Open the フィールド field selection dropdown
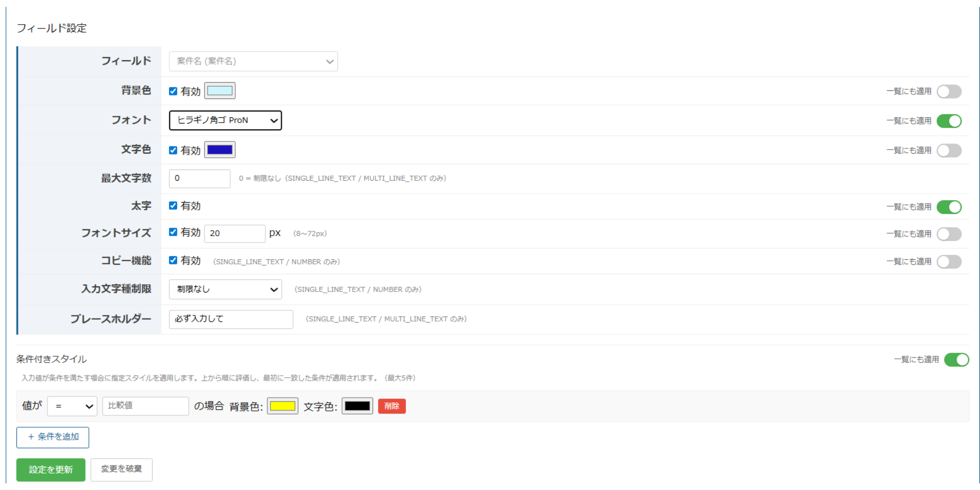Screen dimensions: 980x490 pos(253,61)
